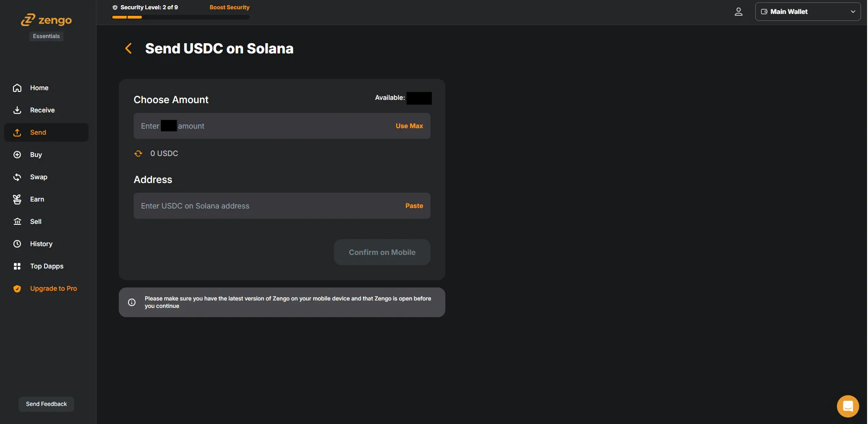Click the security level progress bar

180,17
